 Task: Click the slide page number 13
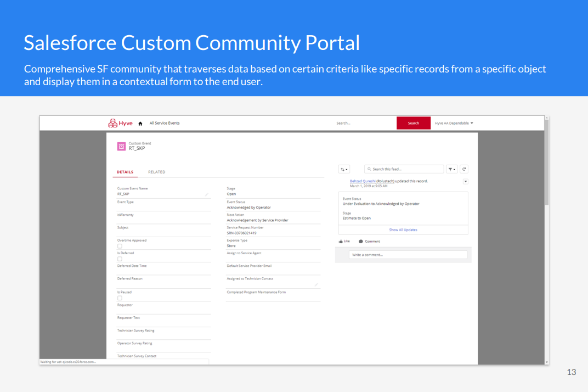(x=572, y=372)
